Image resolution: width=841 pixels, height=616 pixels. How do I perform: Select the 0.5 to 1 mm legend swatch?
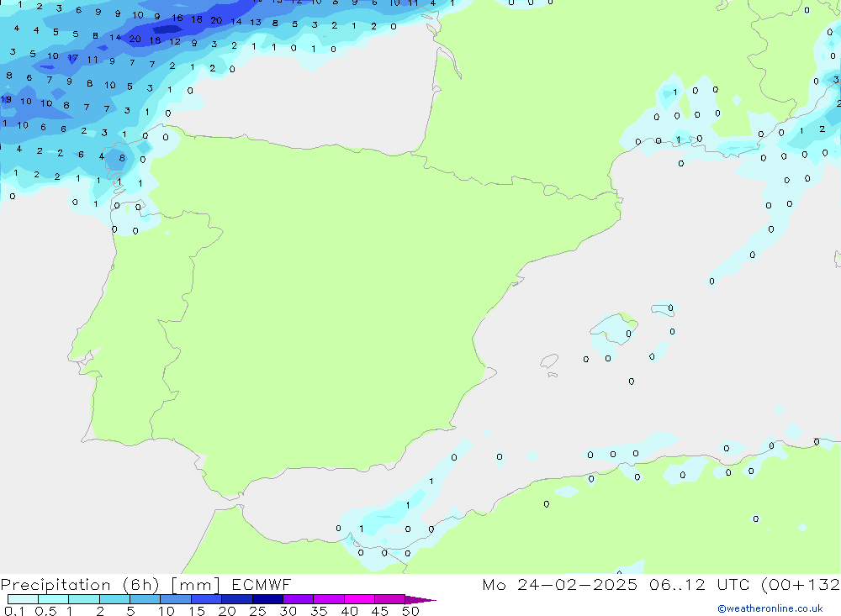coord(54,599)
